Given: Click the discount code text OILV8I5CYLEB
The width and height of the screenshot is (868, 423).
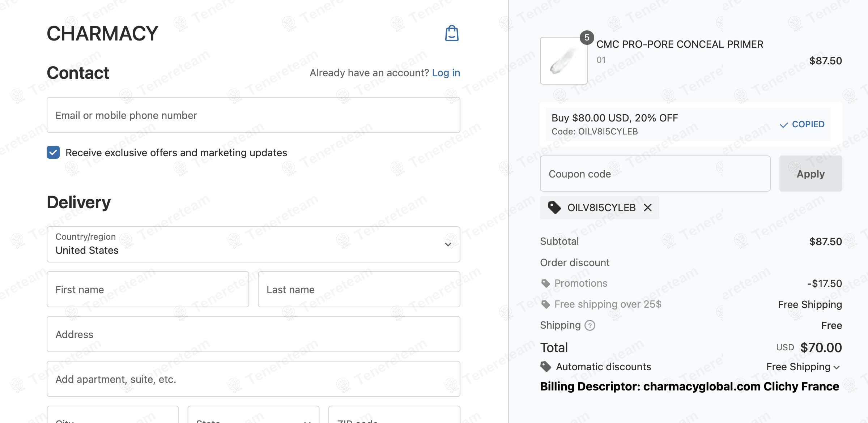Looking at the screenshot, I should pyautogui.click(x=608, y=132).
